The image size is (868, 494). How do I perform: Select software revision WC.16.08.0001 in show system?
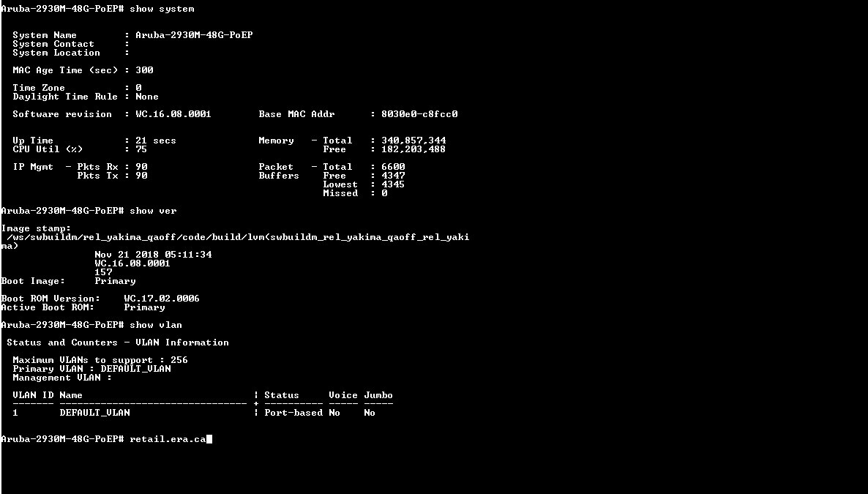[x=173, y=114]
